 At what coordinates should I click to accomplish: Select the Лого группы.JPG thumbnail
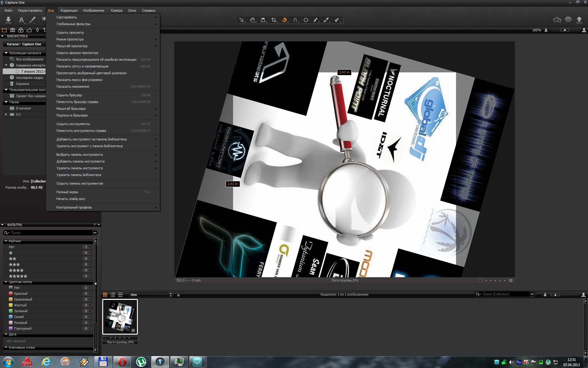tap(120, 317)
